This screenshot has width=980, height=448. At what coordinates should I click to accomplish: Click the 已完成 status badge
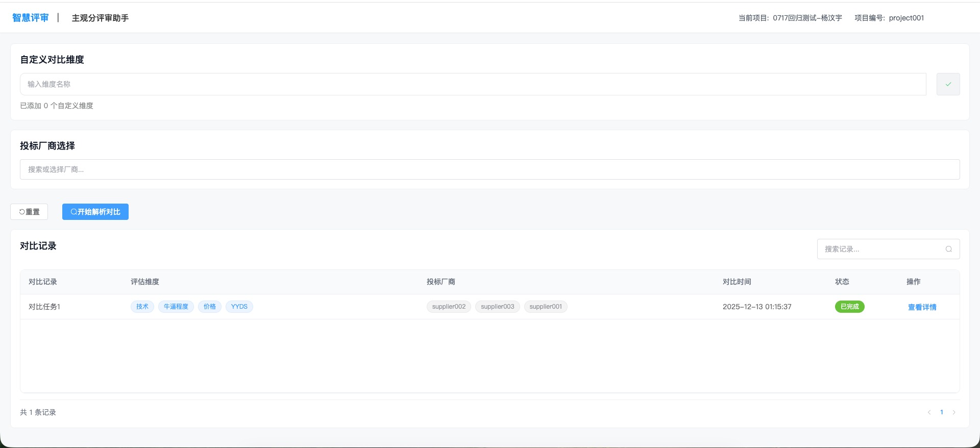(849, 307)
